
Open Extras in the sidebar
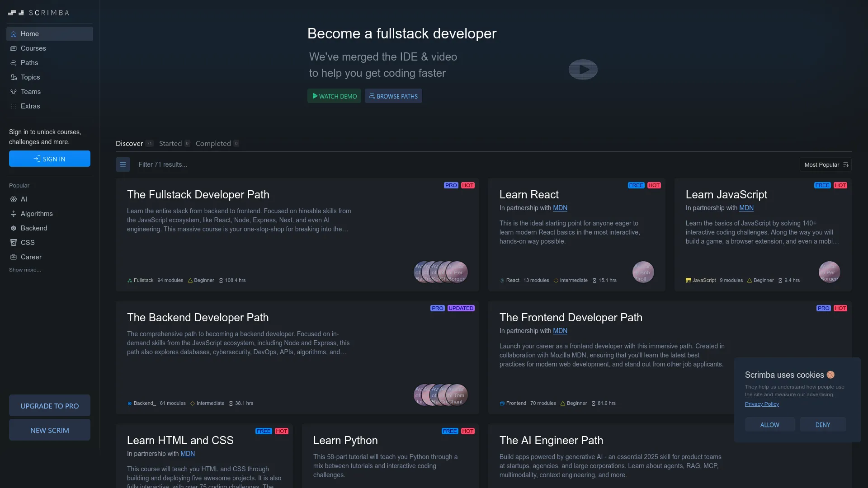[50, 106]
